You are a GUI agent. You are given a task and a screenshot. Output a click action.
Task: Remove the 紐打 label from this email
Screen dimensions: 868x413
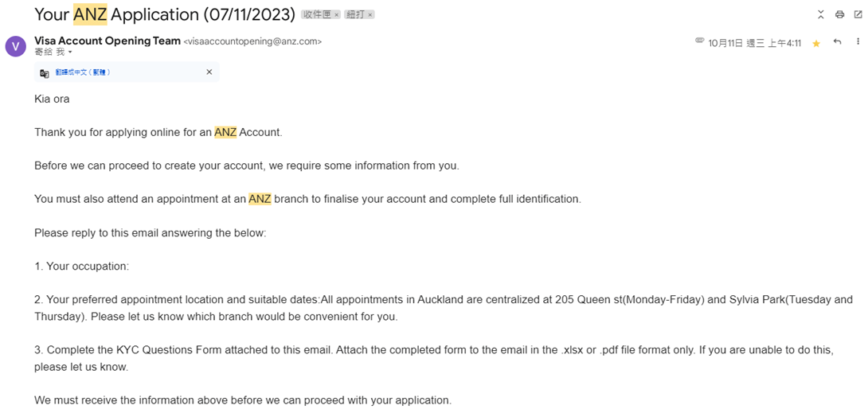[x=370, y=15]
